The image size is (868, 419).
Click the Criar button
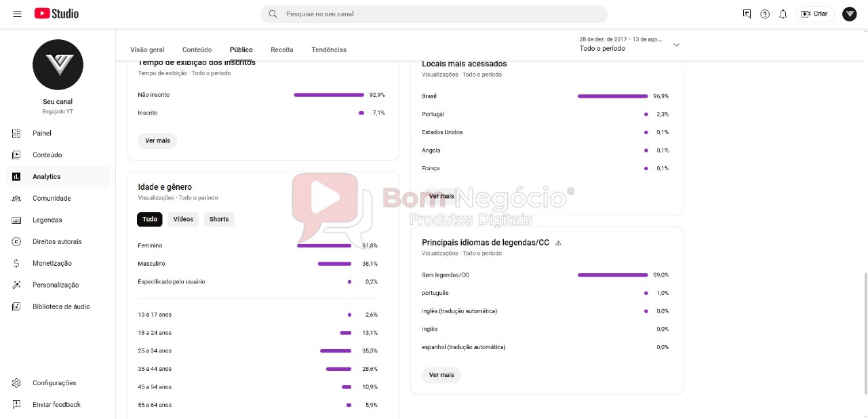click(x=815, y=14)
